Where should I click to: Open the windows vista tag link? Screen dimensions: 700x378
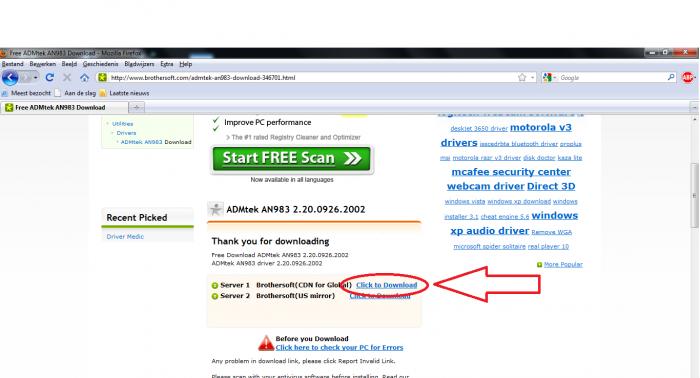[465, 201]
